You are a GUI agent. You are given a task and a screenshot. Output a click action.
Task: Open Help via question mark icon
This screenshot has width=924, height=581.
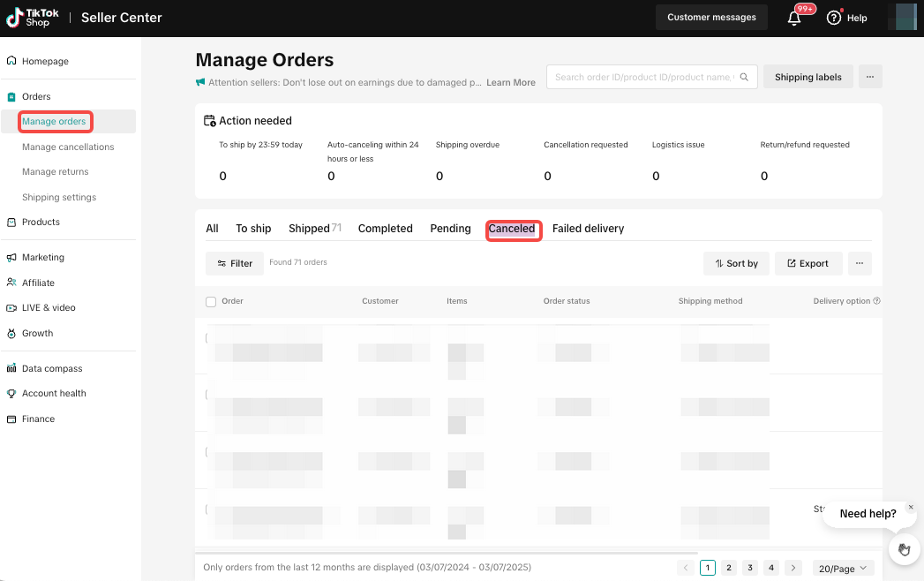coord(834,18)
